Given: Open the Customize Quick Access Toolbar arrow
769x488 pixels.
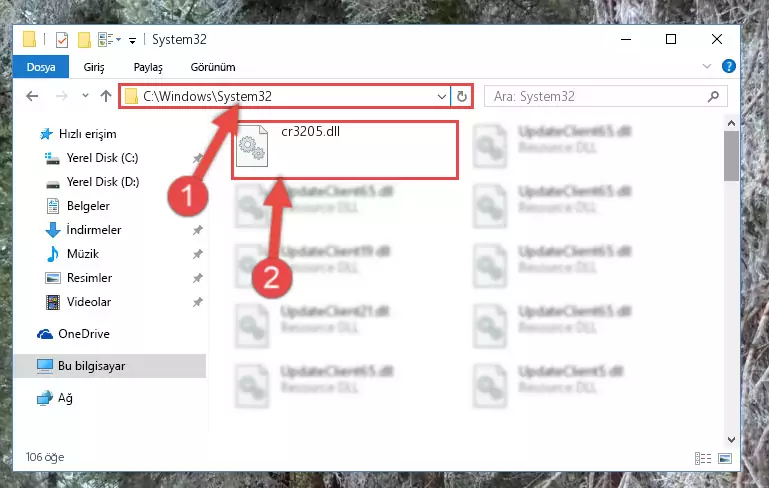Looking at the screenshot, I should click(132, 41).
